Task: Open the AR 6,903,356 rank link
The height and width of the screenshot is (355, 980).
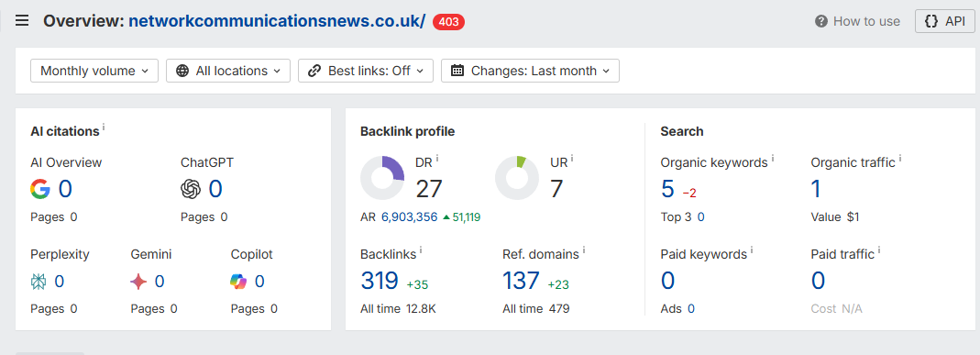Action: (410, 217)
